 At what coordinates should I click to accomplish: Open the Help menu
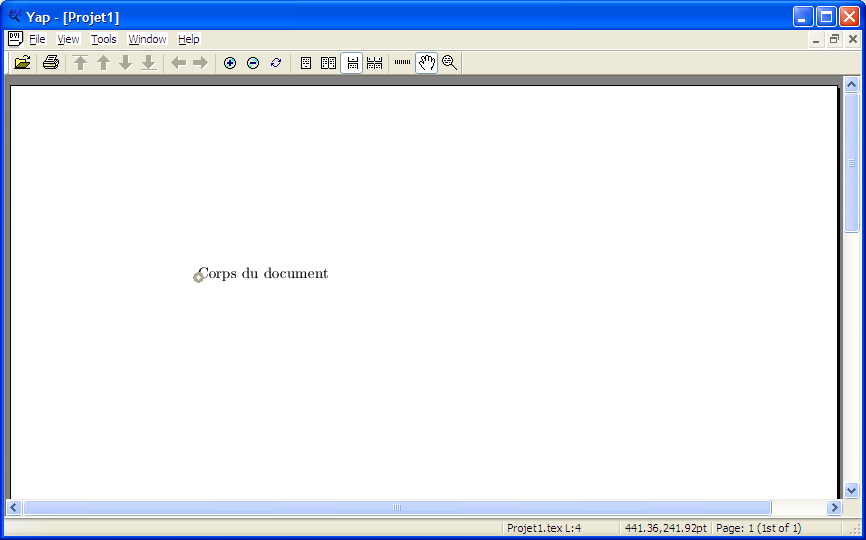[188, 39]
